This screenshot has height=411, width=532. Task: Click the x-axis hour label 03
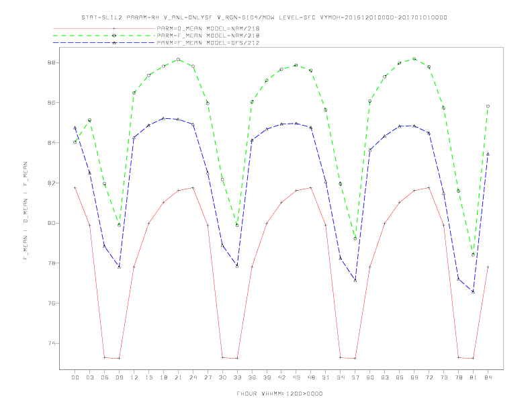89,377
